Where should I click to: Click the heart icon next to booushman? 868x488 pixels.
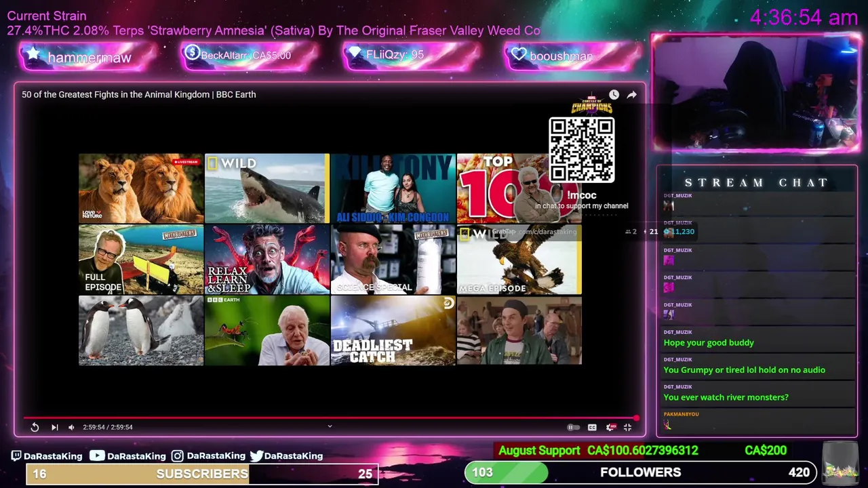tap(519, 55)
